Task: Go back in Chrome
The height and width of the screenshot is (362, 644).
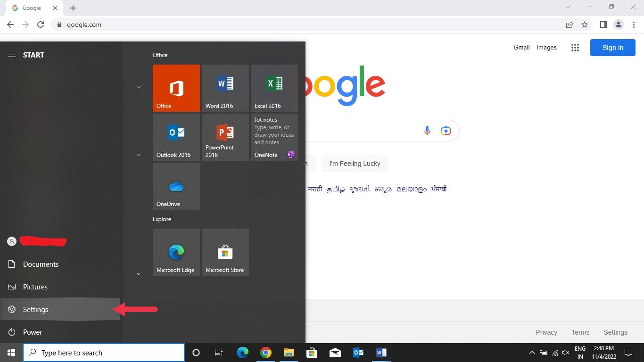Action: coord(10,25)
